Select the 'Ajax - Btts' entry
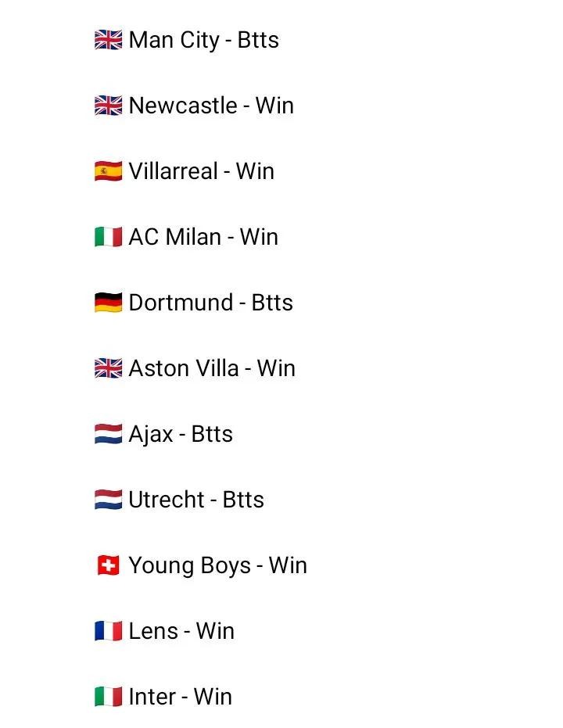The height and width of the screenshot is (728, 563). (x=181, y=434)
